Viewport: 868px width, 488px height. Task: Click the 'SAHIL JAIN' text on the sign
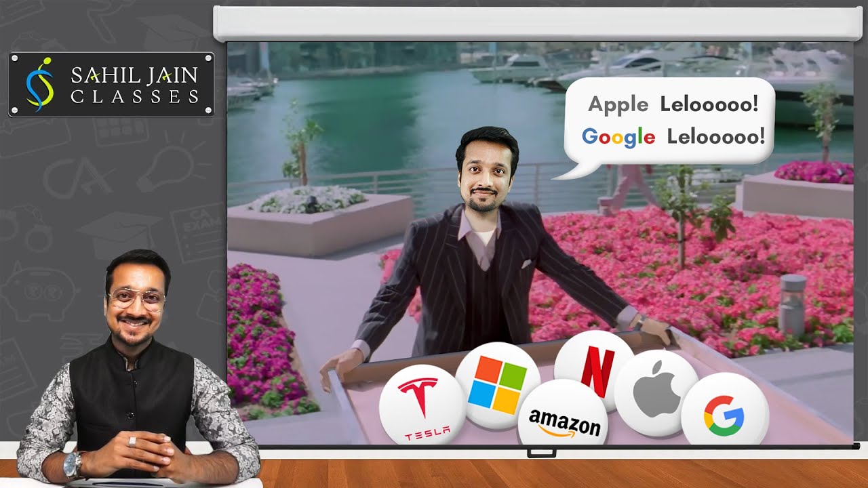134,75
